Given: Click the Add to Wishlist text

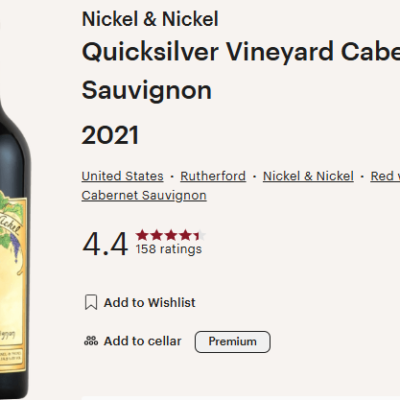Looking at the screenshot, I should 149,303.
